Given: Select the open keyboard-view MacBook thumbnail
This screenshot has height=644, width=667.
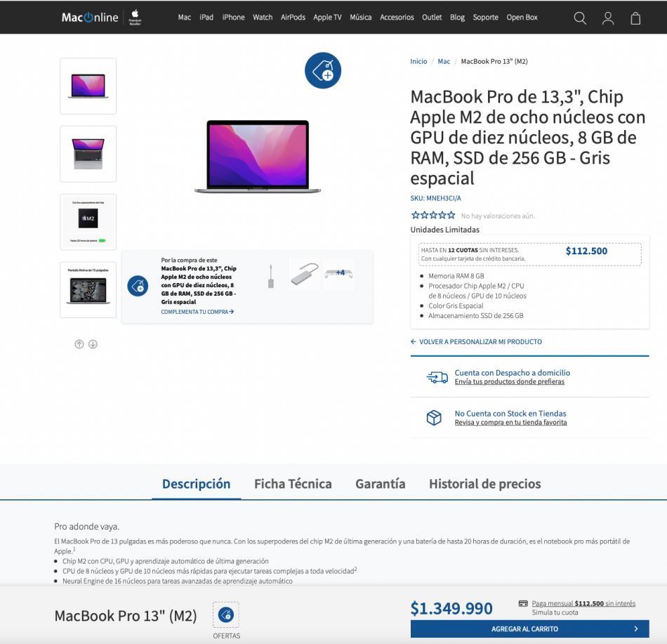Looking at the screenshot, I should [x=88, y=154].
